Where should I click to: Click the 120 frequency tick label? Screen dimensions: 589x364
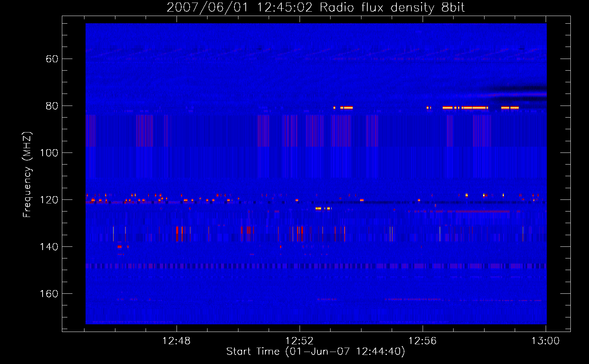click(49, 200)
